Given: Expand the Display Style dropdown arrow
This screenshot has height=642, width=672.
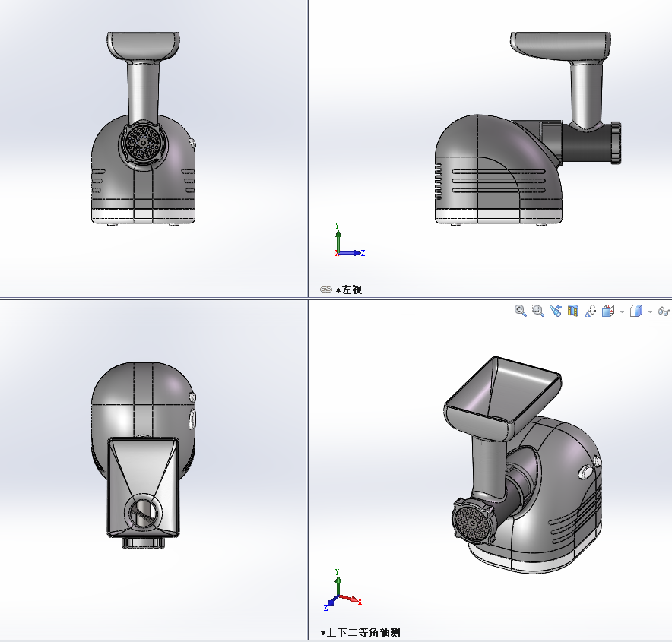Looking at the screenshot, I should [x=650, y=312].
